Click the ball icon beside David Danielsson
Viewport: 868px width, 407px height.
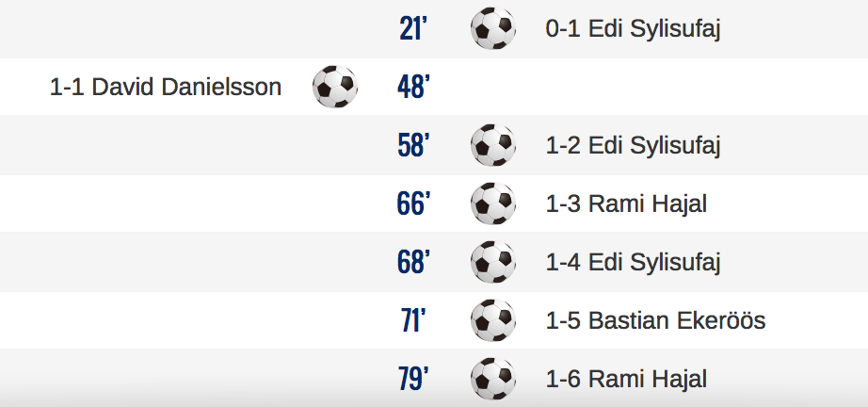335,87
